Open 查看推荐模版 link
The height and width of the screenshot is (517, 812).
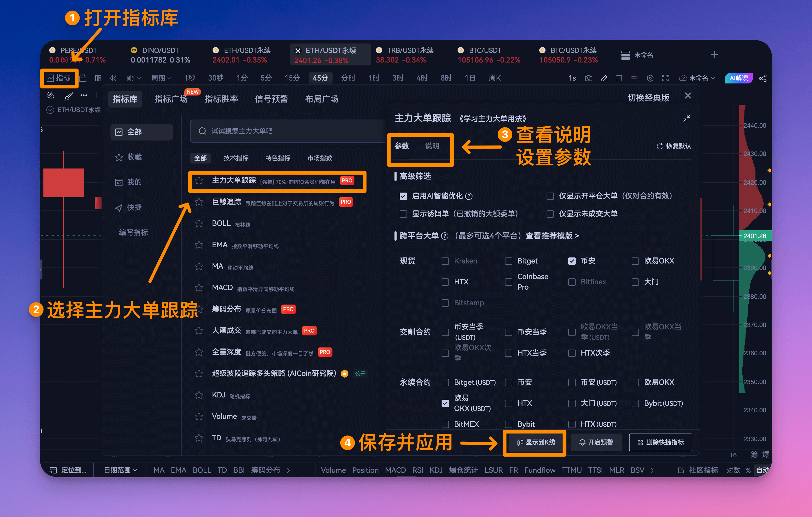coord(552,236)
